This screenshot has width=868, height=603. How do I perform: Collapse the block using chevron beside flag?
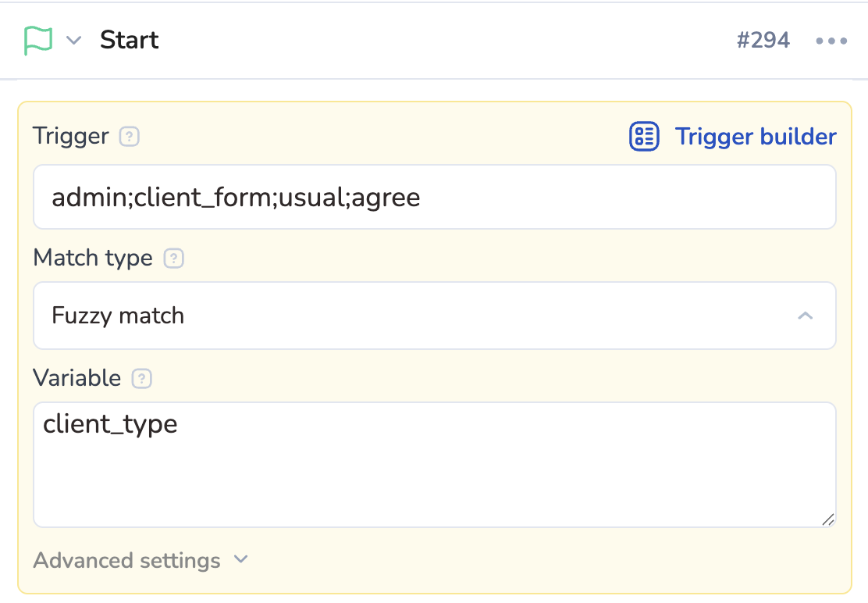point(73,41)
